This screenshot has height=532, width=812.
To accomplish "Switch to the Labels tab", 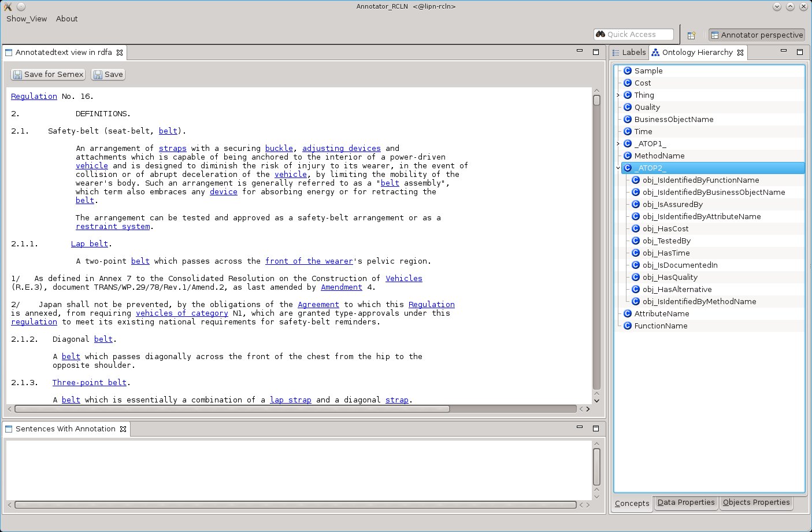I will [629, 53].
